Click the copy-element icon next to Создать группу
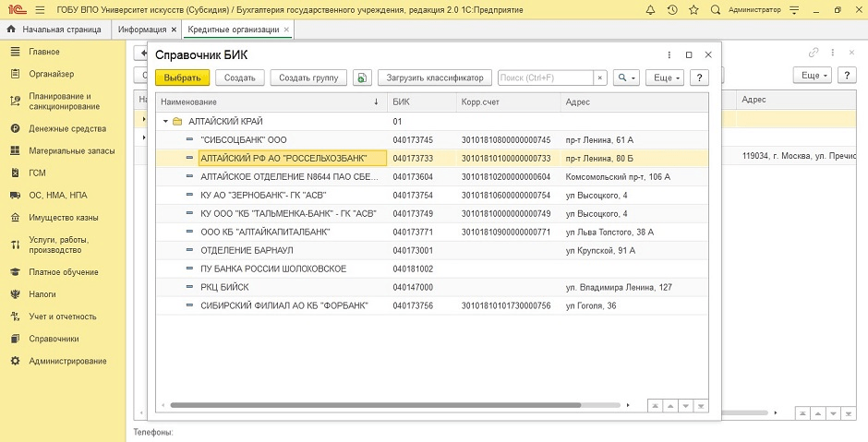Image resolution: width=868 pixels, height=442 pixels. tap(361, 78)
